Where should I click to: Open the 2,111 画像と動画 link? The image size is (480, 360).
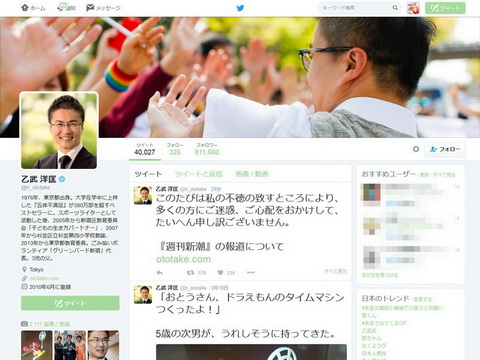tap(49, 324)
